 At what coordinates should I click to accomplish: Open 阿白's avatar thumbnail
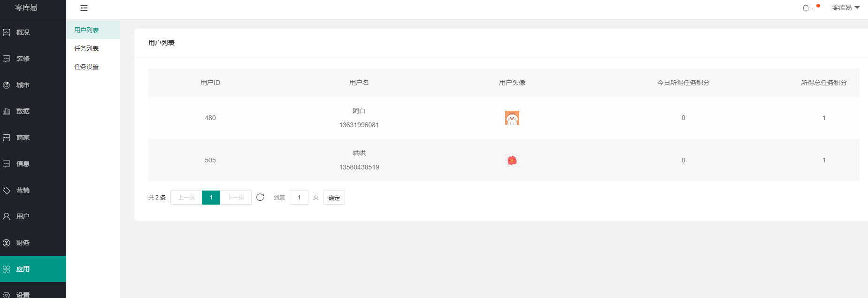512,118
